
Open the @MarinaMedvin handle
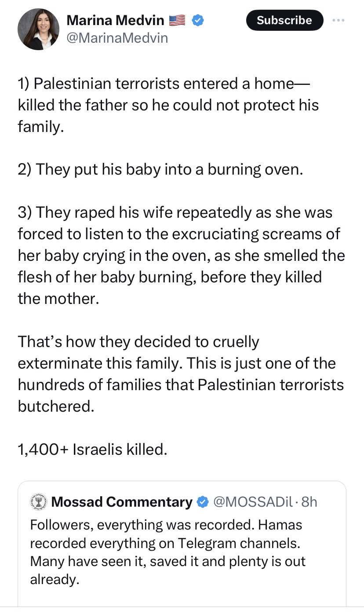[118, 38]
